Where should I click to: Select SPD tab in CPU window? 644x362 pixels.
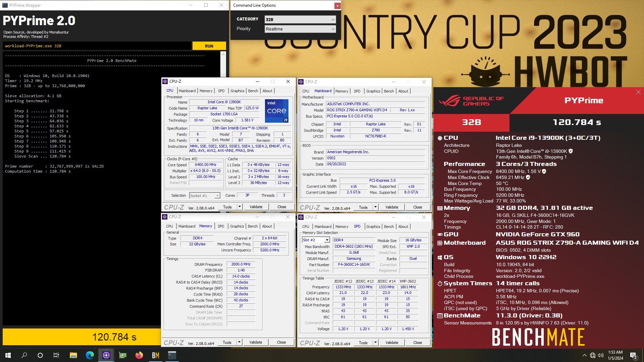point(221,91)
